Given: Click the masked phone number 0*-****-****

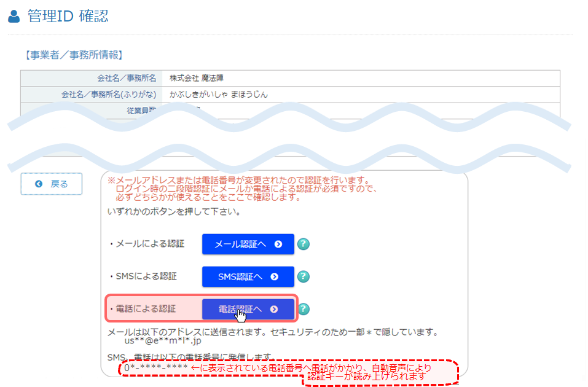Looking at the screenshot, I should pyautogui.click(x=156, y=368).
